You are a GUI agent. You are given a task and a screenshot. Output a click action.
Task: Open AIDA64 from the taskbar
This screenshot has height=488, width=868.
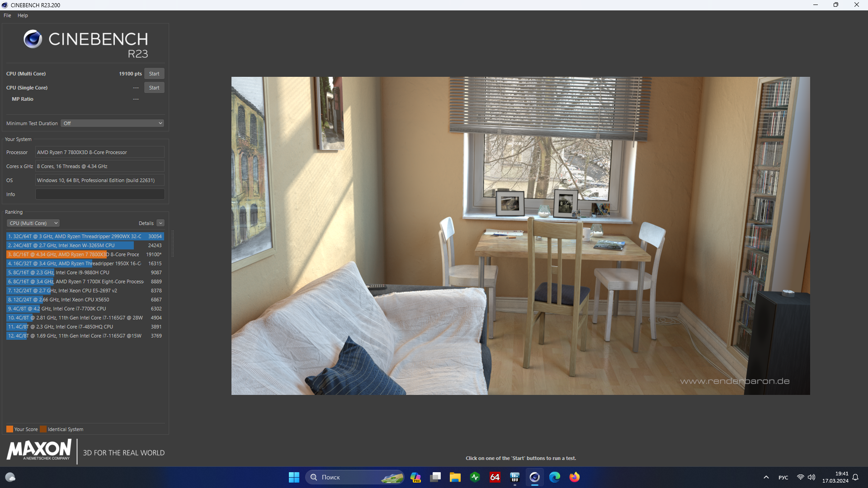495,477
